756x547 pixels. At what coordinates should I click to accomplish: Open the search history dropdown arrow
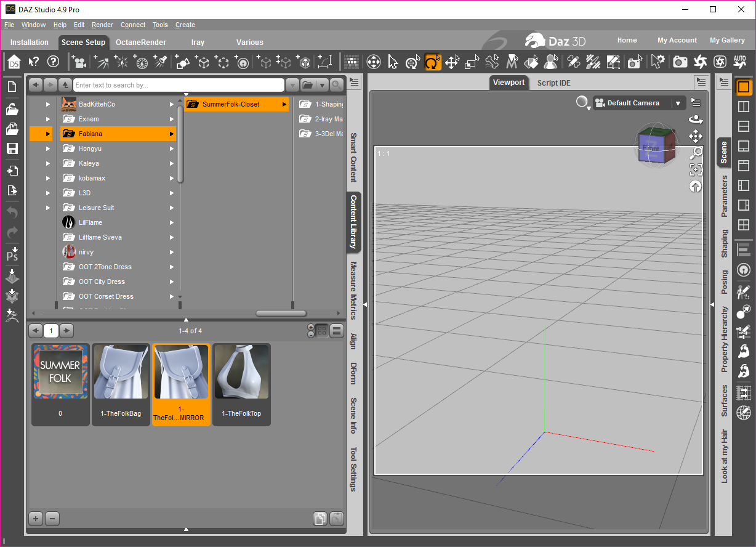292,85
